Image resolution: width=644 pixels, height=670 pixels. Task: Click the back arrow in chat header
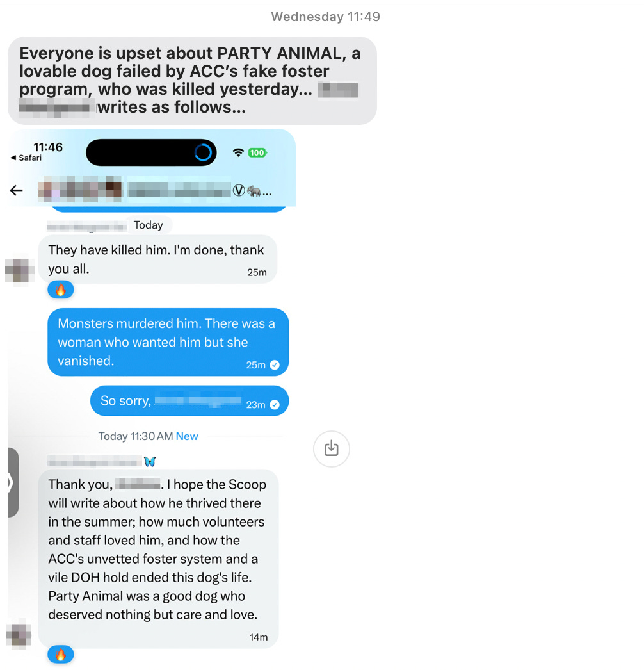pyautogui.click(x=16, y=190)
